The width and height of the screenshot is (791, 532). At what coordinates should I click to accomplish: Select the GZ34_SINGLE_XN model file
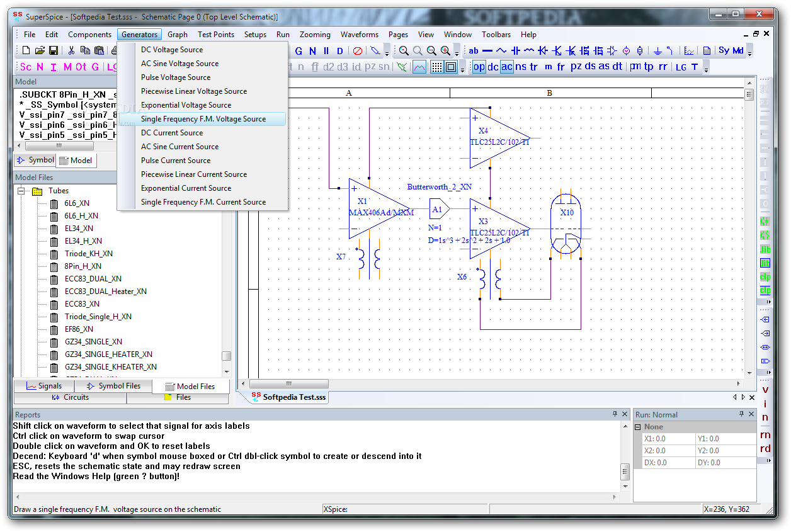coord(93,342)
